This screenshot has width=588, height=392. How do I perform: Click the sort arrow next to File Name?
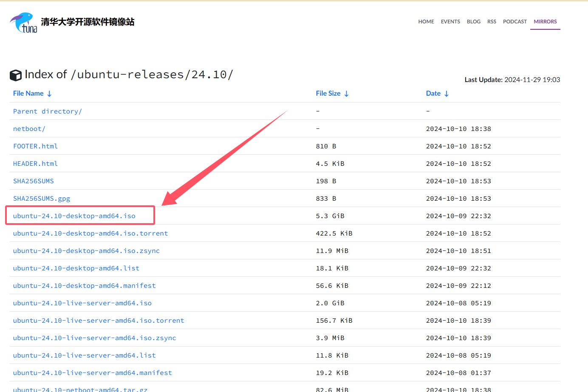point(49,94)
